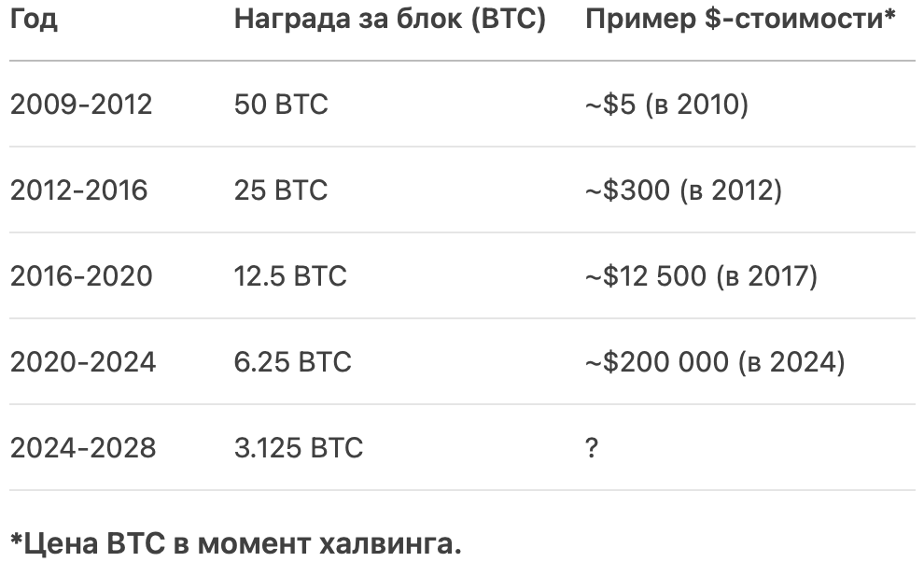
Task: Select the 6.25 BTC reward cell
Action: 293,362
